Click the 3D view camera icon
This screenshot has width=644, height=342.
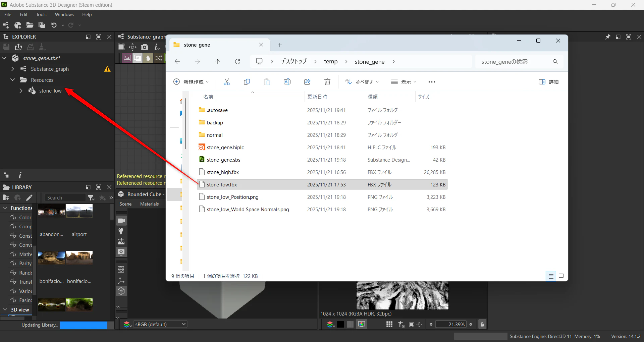121,221
